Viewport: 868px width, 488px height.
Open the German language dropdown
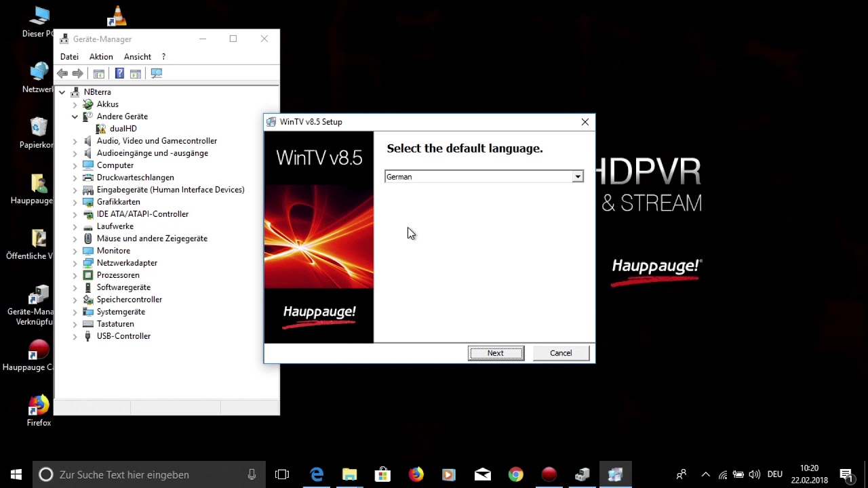578,177
